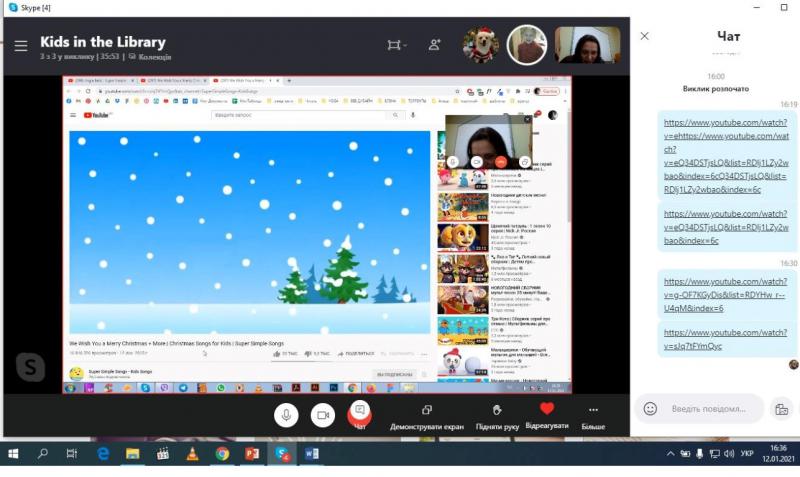Select the dog in Santa hat participant avatar
The height and width of the screenshot is (477, 800).
click(481, 45)
